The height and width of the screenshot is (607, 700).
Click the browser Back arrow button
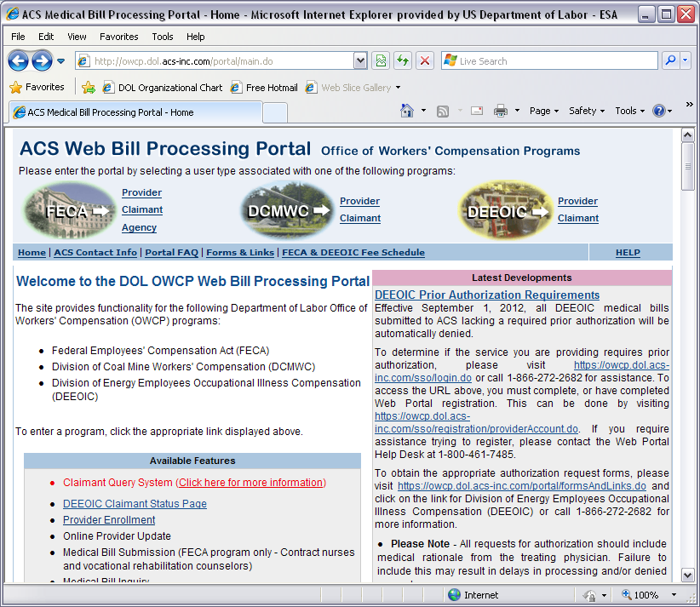(x=18, y=60)
